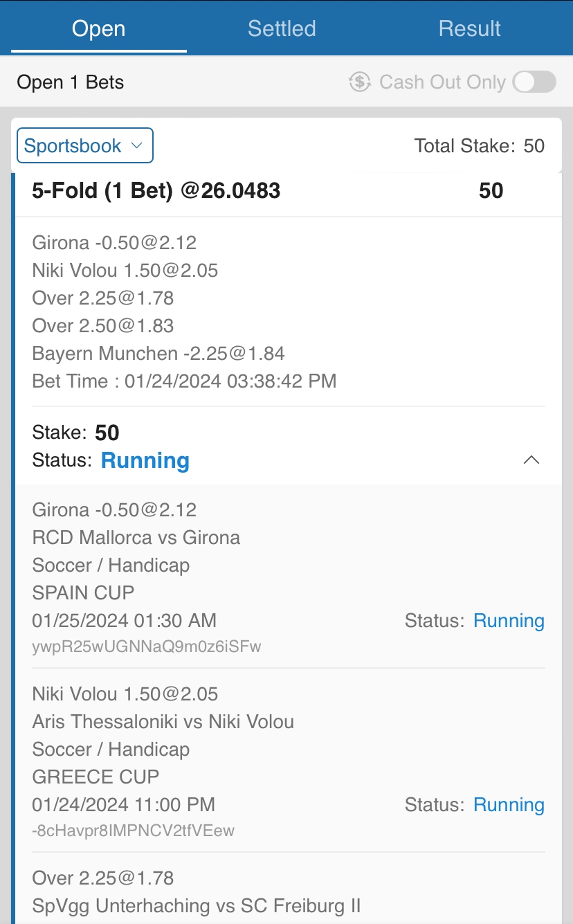The height and width of the screenshot is (924, 573).
Task: Click the Bet Time line
Action: (184, 381)
